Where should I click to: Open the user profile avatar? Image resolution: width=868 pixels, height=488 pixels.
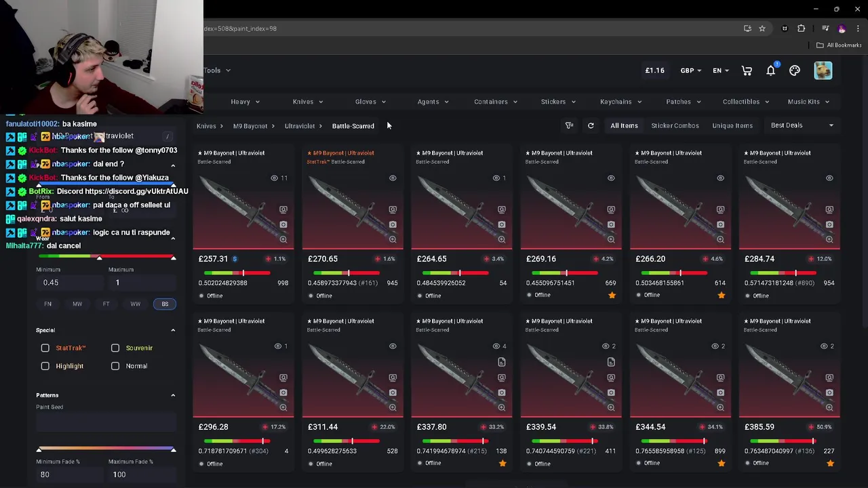823,70
